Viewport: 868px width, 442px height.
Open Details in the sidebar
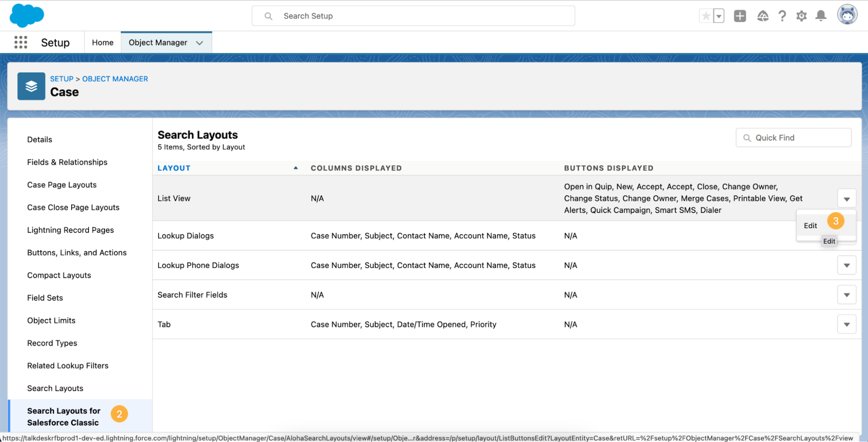point(40,139)
